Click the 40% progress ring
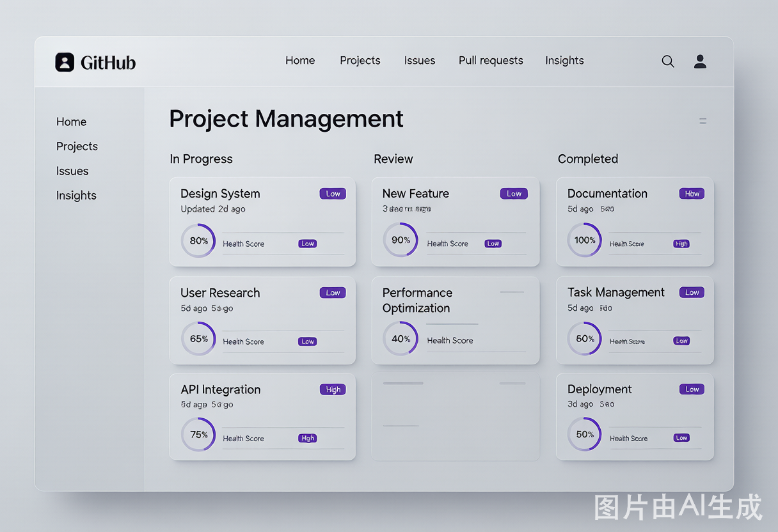The width and height of the screenshot is (778, 532). pyautogui.click(x=401, y=339)
